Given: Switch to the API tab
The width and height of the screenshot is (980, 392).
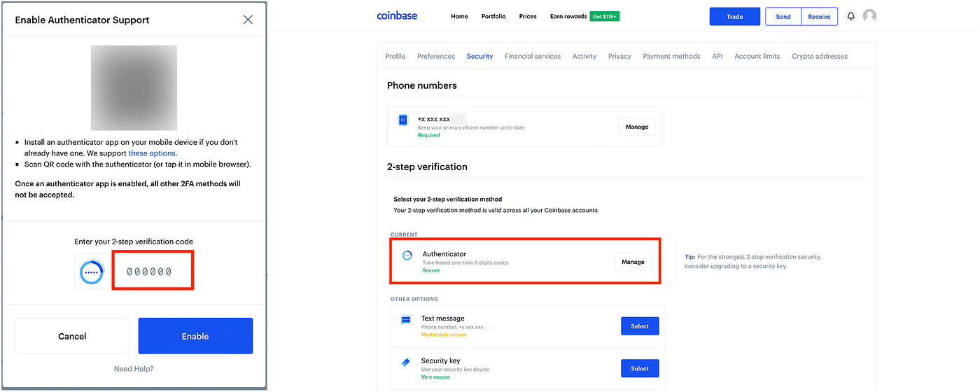Looking at the screenshot, I should 717,56.
